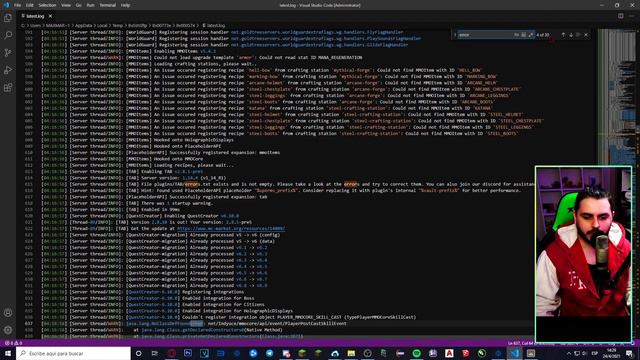The width and height of the screenshot is (640, 360).
Task: Click line number 637 in the gutter
Action: 29,323
